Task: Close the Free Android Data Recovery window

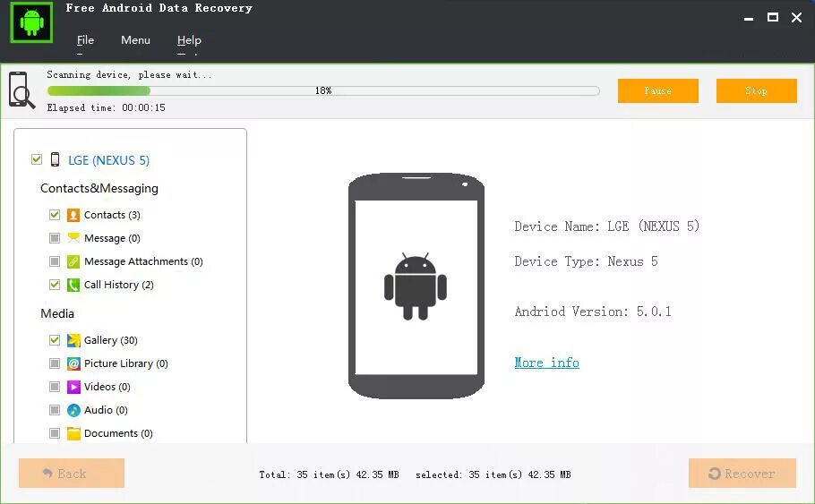Action: (796, 18)
